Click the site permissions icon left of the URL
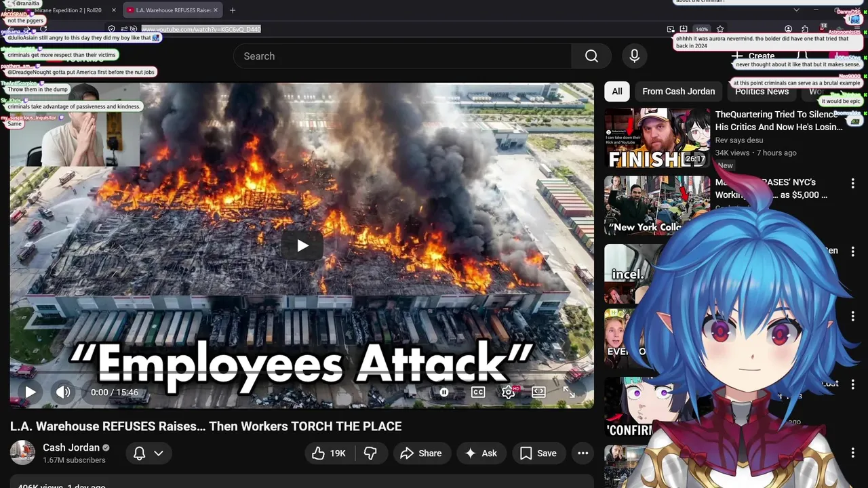Viewport: 868px width, 488px height. click(x=125, y=29)
